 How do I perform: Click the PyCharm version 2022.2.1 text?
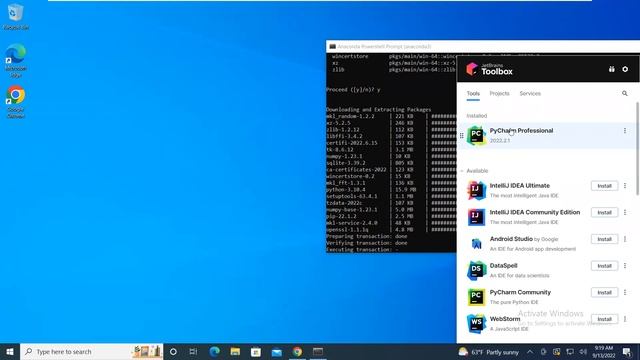[x=500, y=140]
